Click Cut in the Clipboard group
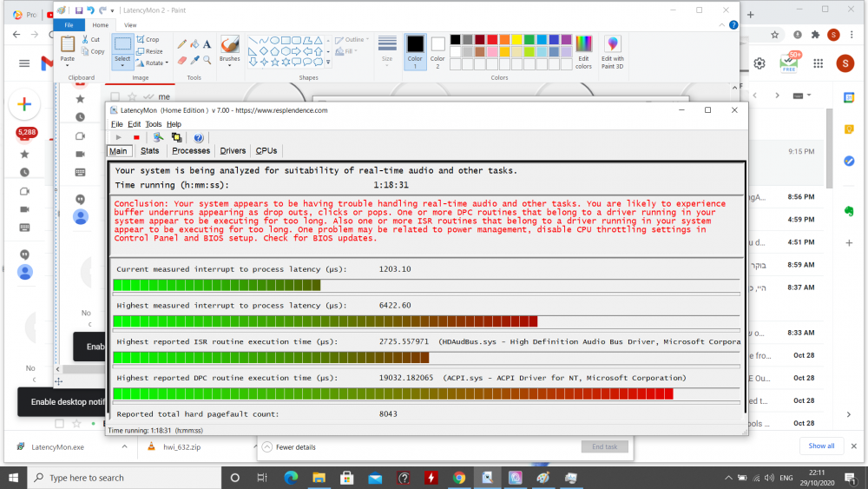This screenshot has height=489, width=868. (x=91, y=39)
